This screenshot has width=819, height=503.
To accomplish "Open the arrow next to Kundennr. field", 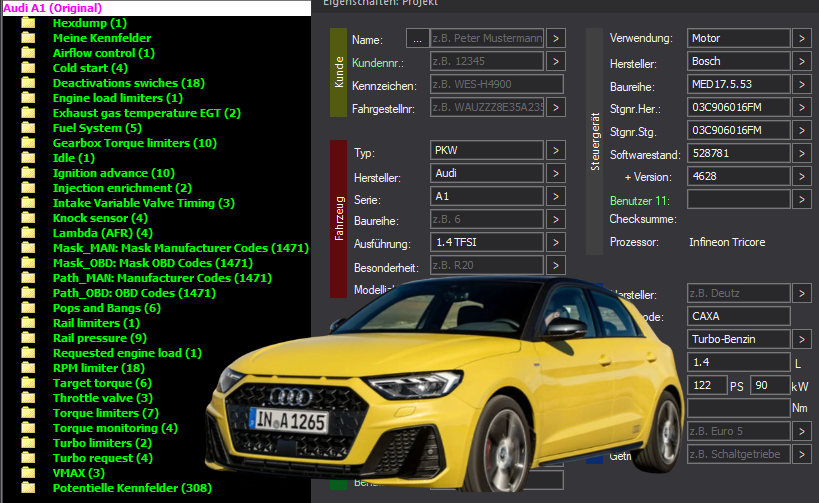I will pos(556,62).
